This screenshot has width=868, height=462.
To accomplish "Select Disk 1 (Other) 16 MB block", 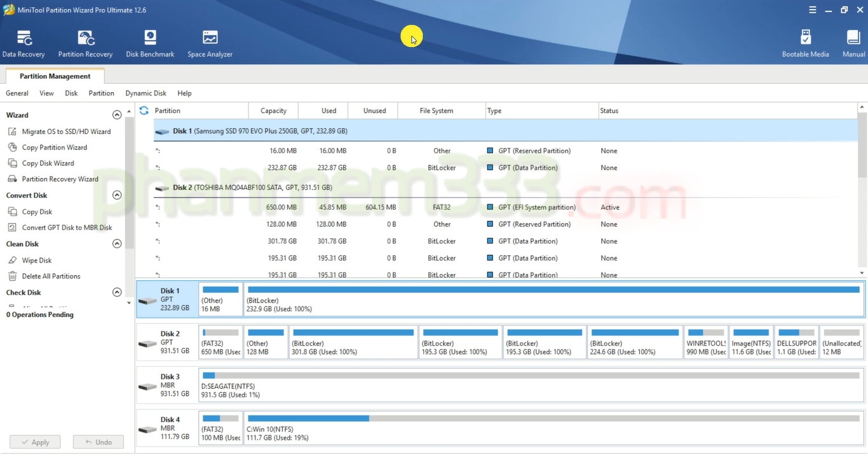I will pyautogui.click(x=220, y=299).
